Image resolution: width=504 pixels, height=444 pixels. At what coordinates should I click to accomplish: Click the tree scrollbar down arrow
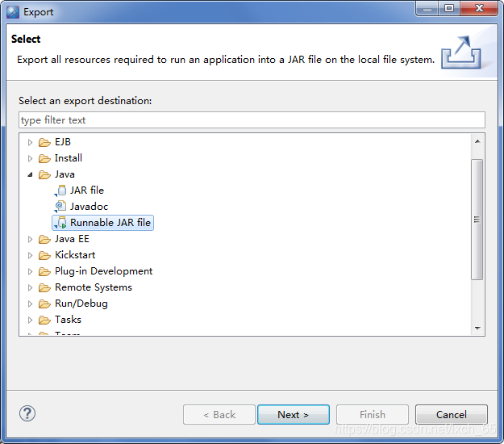477,329
